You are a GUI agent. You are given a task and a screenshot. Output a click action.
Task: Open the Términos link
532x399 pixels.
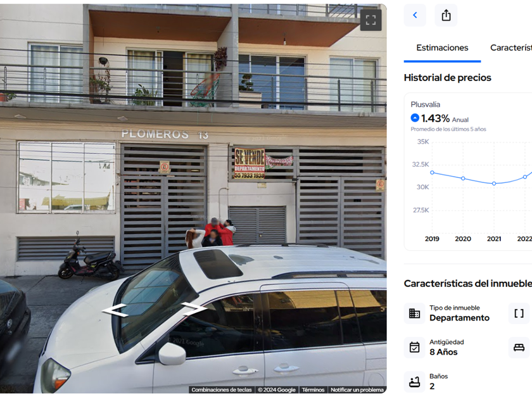[313, 390]
